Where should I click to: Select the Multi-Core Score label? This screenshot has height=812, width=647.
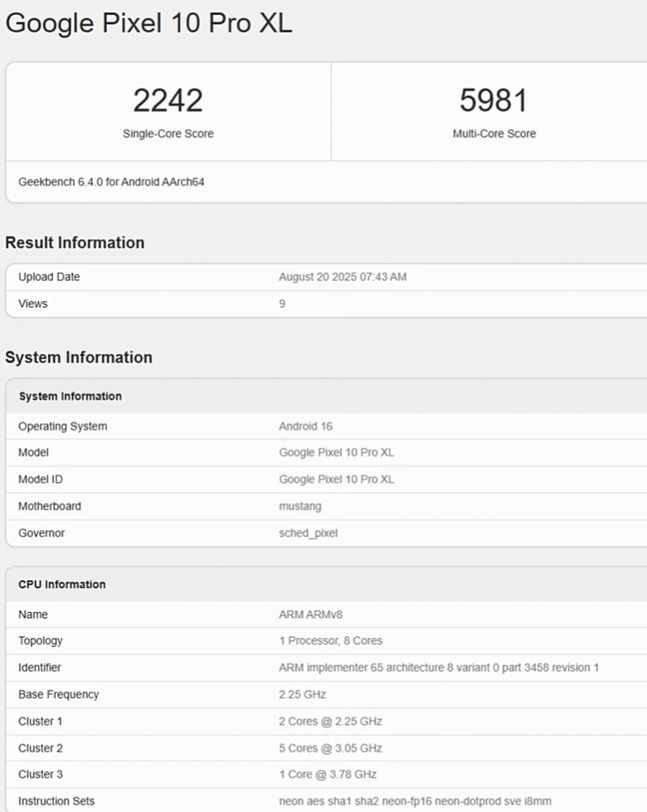coord(494,134)
